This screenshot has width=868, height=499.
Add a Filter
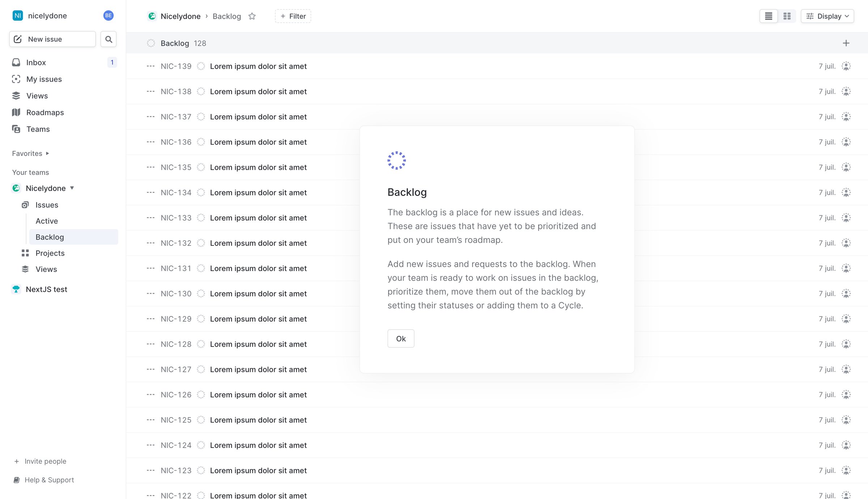coord(293,16)
